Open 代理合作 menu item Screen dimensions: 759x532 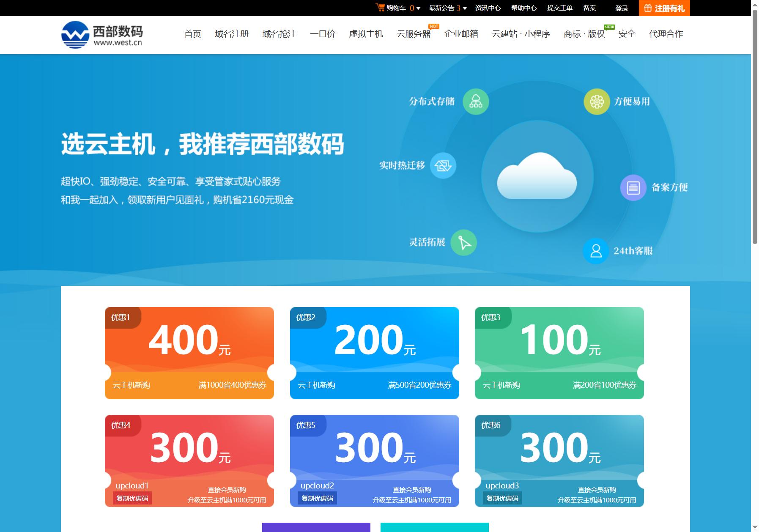coord(666,34)
